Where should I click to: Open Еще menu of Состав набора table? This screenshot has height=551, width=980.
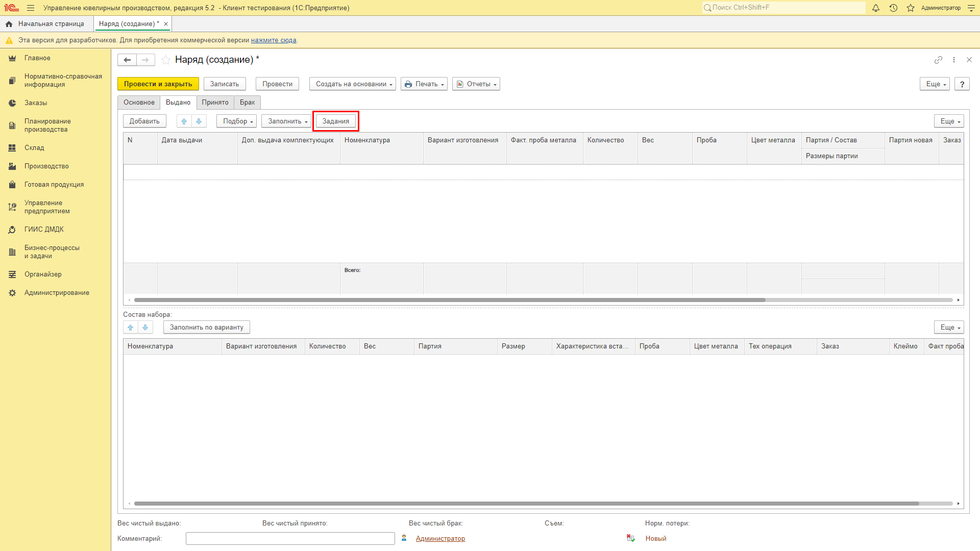tap(949, 327)
